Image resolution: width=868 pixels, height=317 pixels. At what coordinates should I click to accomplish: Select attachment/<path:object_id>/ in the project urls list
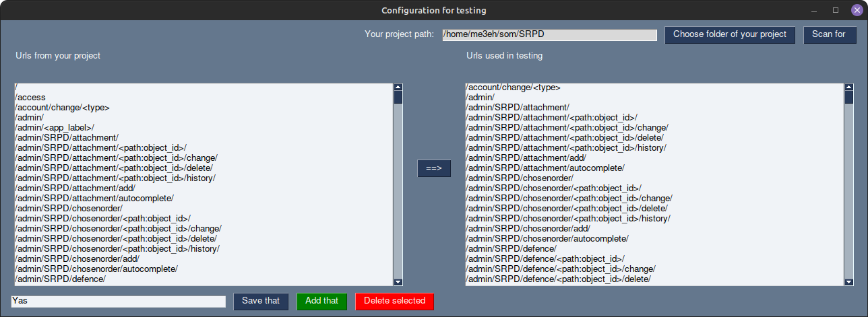click(x=203, y=148)
